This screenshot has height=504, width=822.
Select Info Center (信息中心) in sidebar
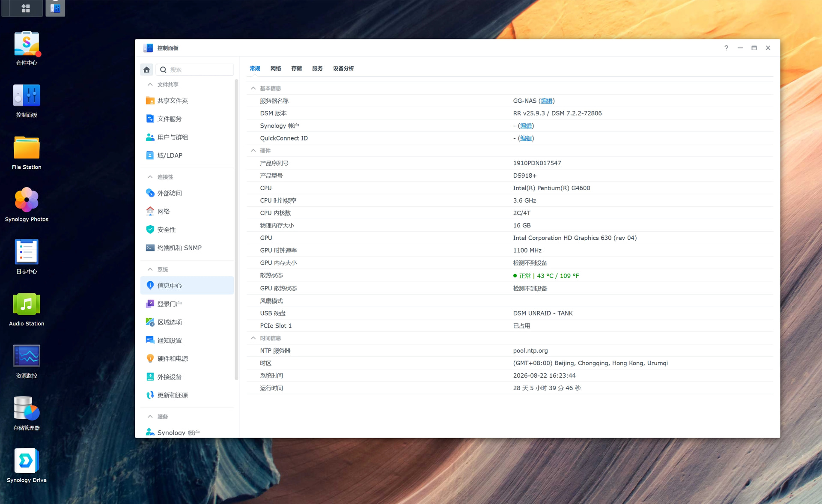pos(187,286)
